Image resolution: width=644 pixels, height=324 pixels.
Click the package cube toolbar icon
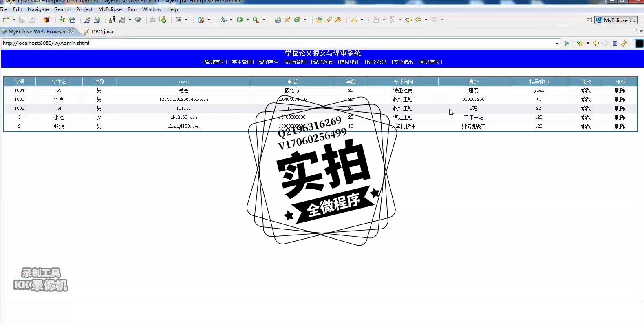(46, 20)
